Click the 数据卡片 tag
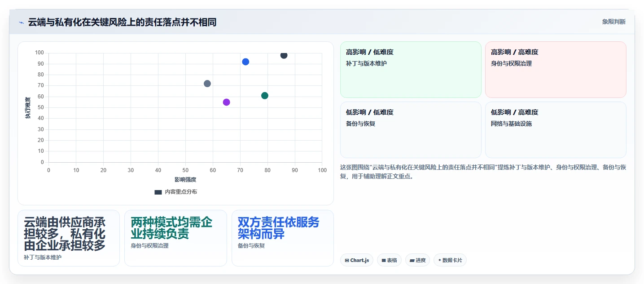 450,260
